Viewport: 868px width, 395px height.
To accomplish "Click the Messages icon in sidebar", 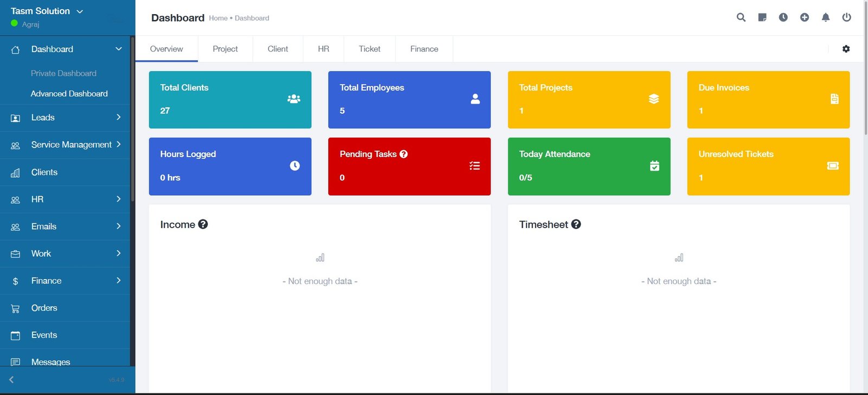I will (x=15, y=361).
